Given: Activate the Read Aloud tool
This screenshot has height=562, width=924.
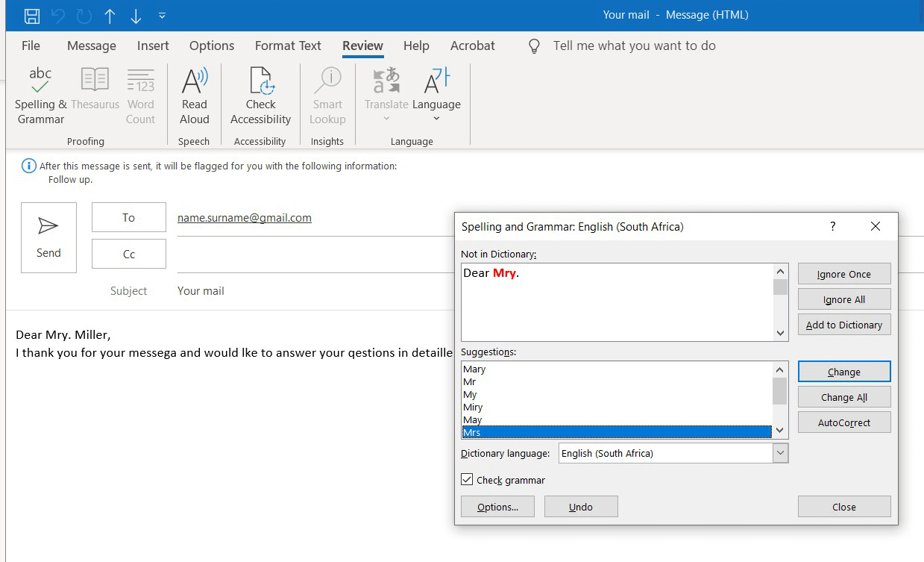Looking at the screenshot, I should tap(195, 95).
